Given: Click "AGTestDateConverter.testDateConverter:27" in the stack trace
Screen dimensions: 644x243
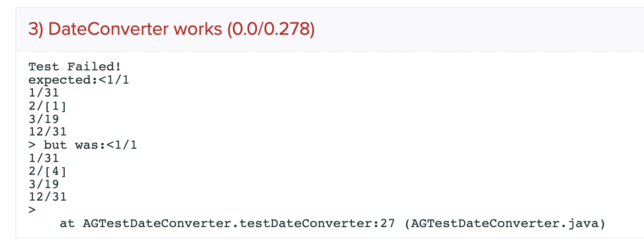Looking at the screenshot, I should [238, 223].
